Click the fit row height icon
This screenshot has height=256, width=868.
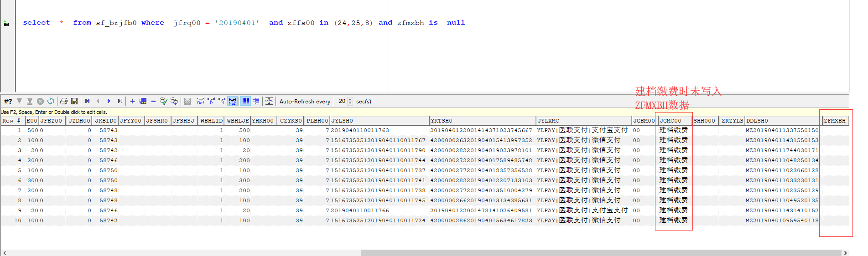(269, 101)
